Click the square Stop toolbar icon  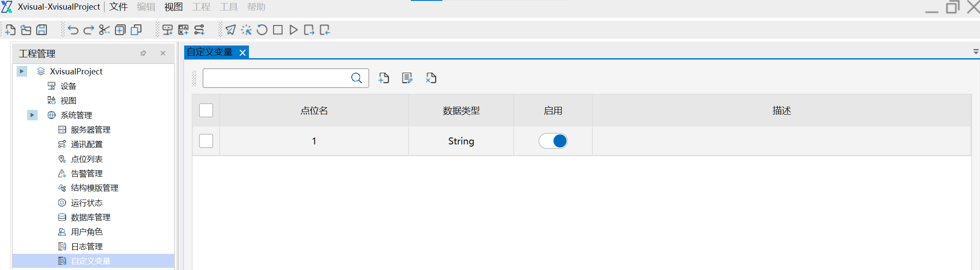[x=278, y=30]
